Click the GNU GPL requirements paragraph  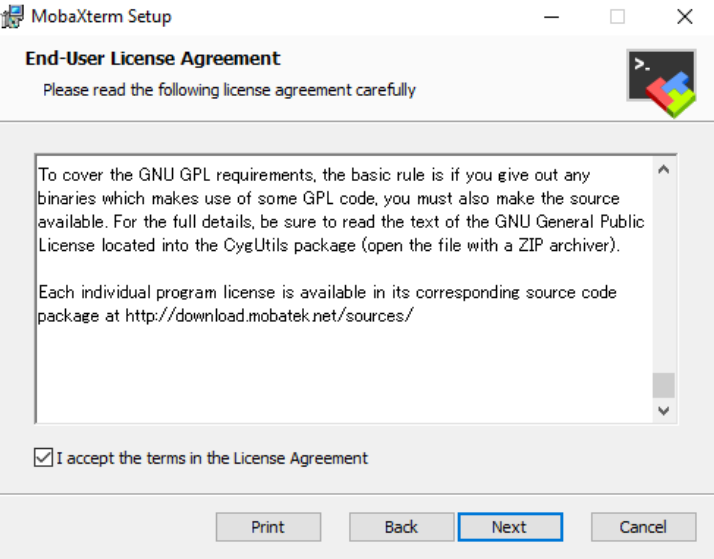340,208
